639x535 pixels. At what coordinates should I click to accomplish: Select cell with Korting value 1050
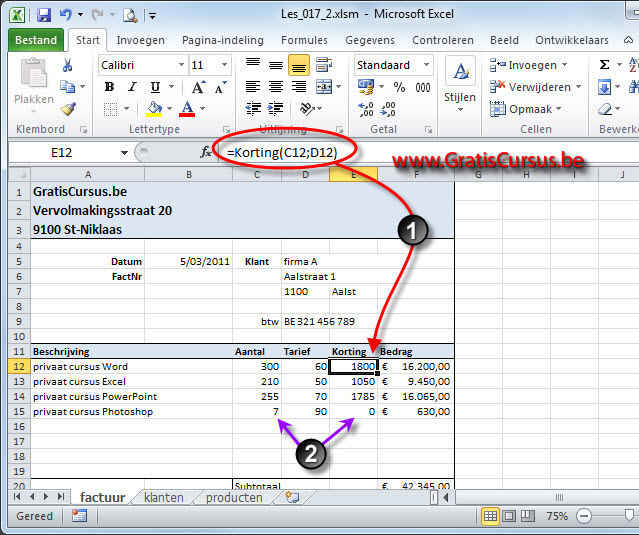353,381
